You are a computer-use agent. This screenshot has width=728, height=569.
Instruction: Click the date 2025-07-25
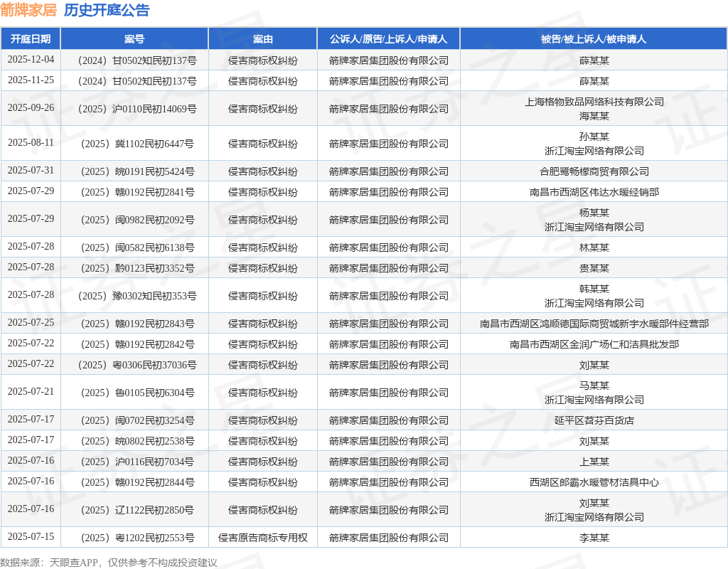[x=31, y=322]
